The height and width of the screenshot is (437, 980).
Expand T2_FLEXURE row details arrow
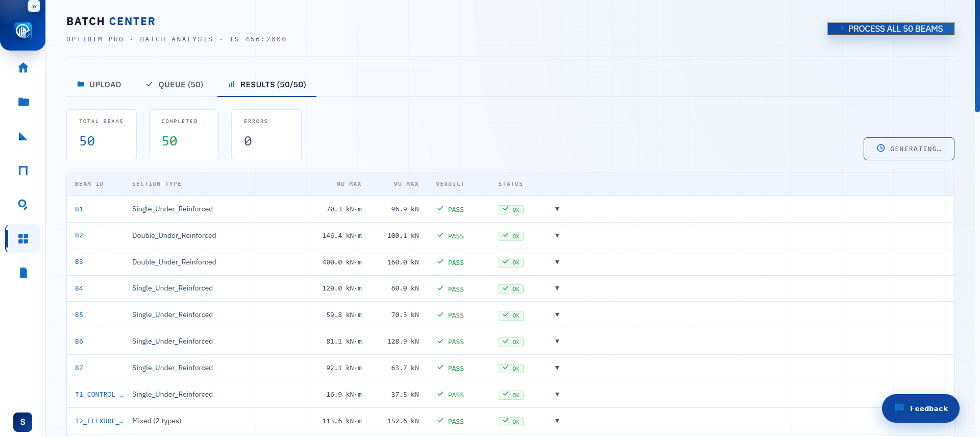[557, 421]
